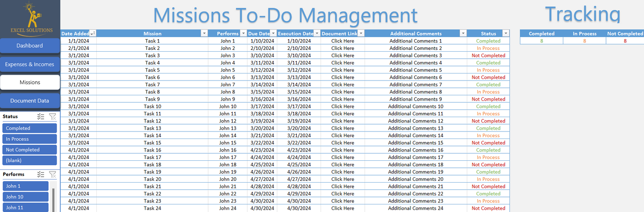Image resolution: width=644 pixels, height=212 pixels.
Task: Toggle multi-select on the Performs slicer
Action: (x=41, y=175)
